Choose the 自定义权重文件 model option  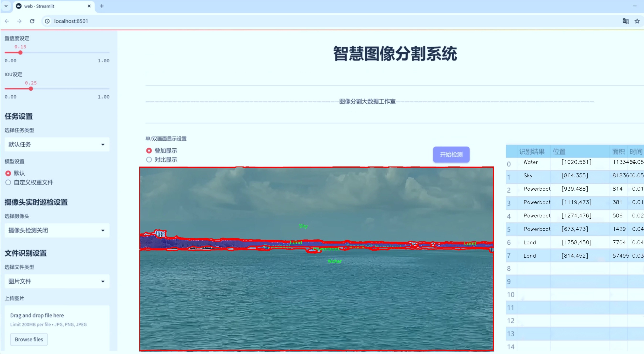pyautogui.click(x=8, y=182)
